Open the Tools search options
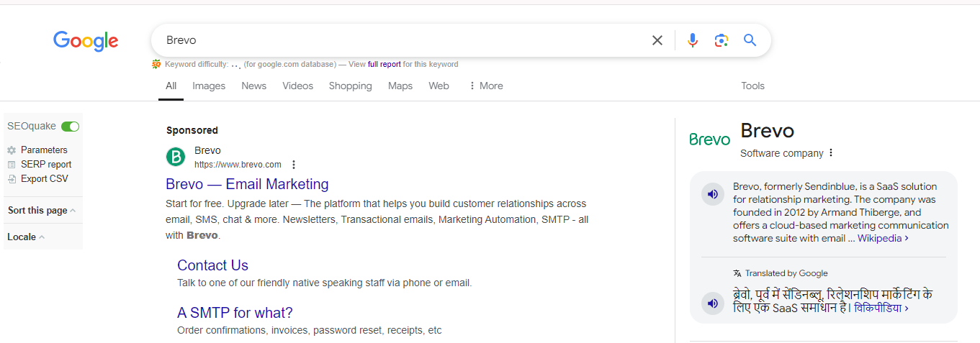This screenshot has height=343, width=980. pos(752,86)
